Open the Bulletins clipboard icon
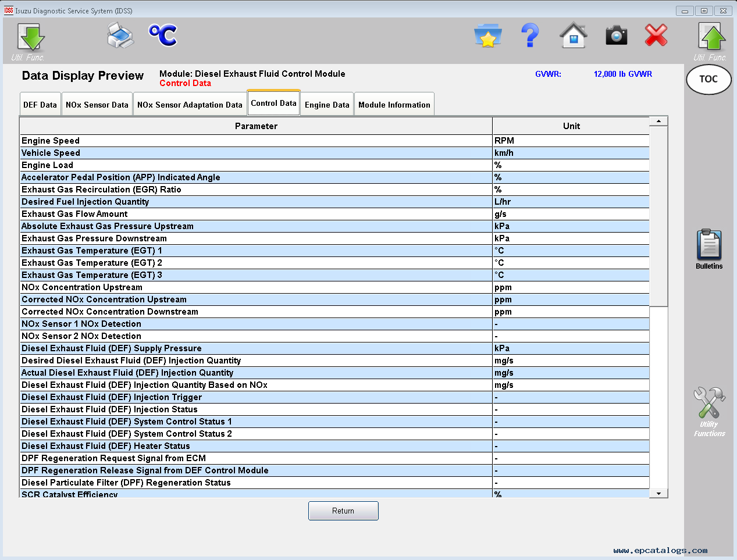This screenshot has height=560, width=737. (x=709, y=245)
